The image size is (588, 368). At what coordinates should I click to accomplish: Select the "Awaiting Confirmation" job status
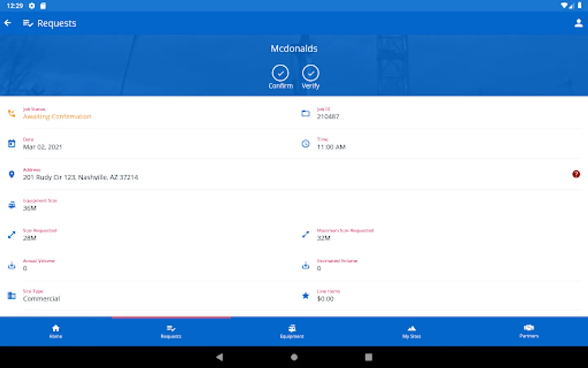(x=57, y=117)
